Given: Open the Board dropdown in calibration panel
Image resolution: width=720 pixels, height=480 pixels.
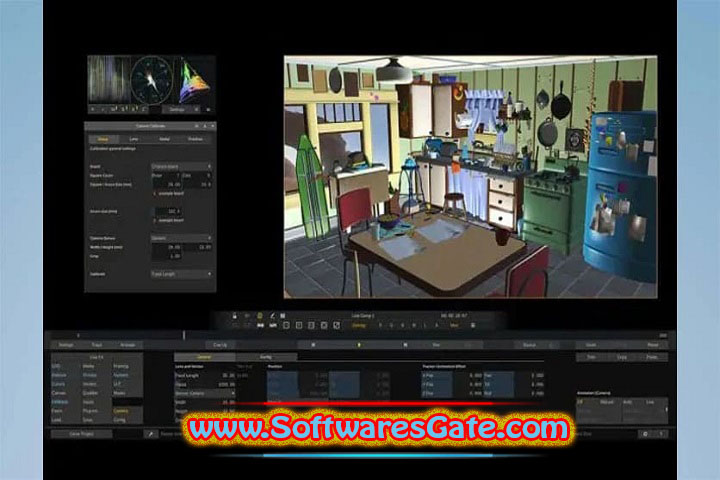Looking at the screenshot, I should click(x=181, y=166).
